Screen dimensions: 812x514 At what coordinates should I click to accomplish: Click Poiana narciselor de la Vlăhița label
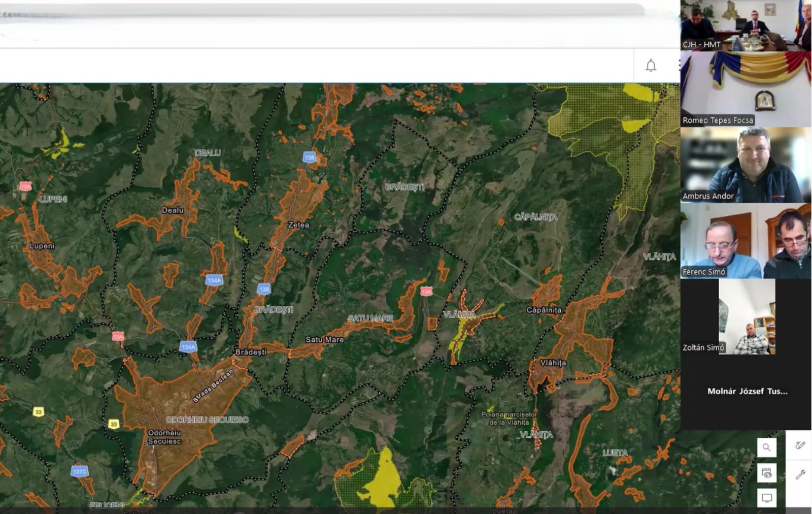[509, 419]
